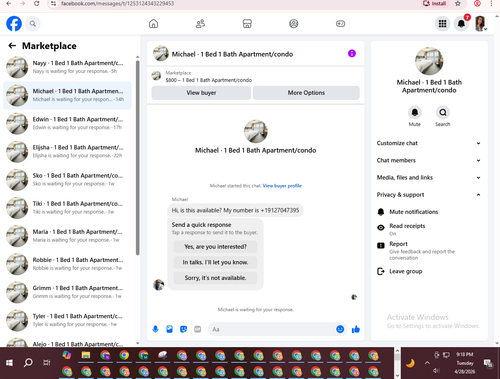Select the Michael conversation in the list

point(67,95)
